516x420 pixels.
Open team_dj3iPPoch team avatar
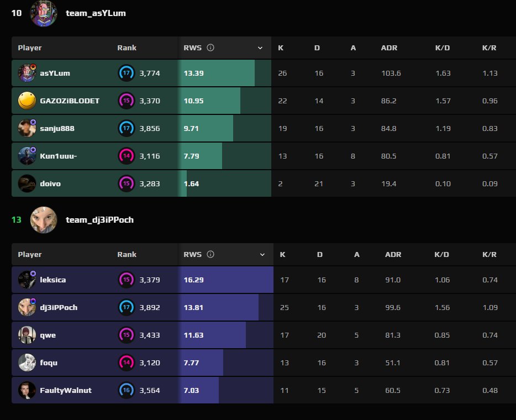point(44,220)
